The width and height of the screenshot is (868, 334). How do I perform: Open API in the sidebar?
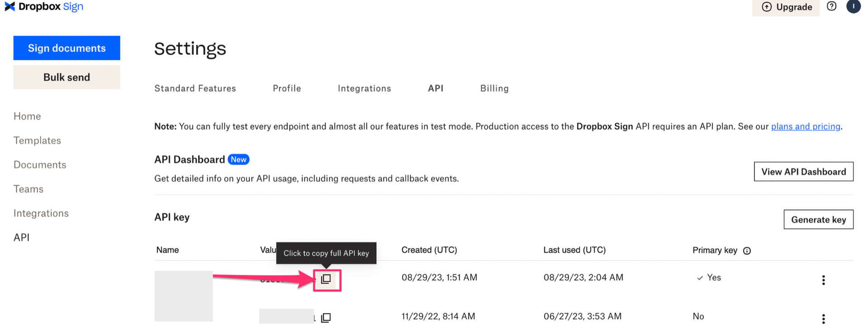pos(21,237)
